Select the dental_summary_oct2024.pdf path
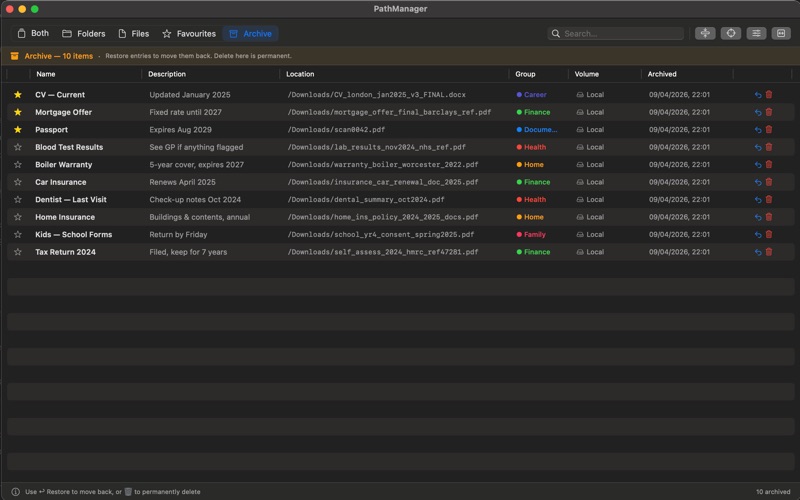 click(x=366, y=199)
